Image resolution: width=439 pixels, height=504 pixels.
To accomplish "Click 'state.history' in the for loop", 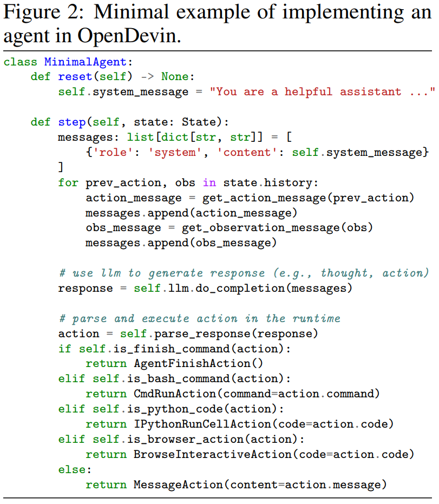I will click(268, 183).
